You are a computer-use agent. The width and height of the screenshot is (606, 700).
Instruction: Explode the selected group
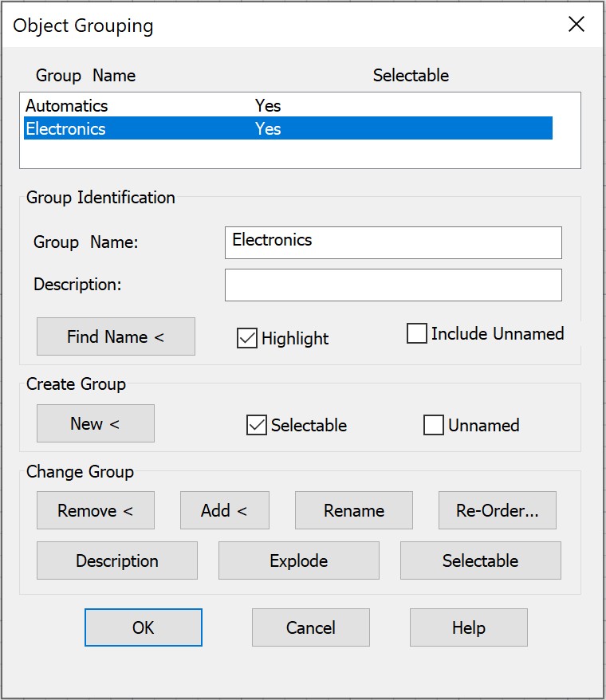(298, 560)
